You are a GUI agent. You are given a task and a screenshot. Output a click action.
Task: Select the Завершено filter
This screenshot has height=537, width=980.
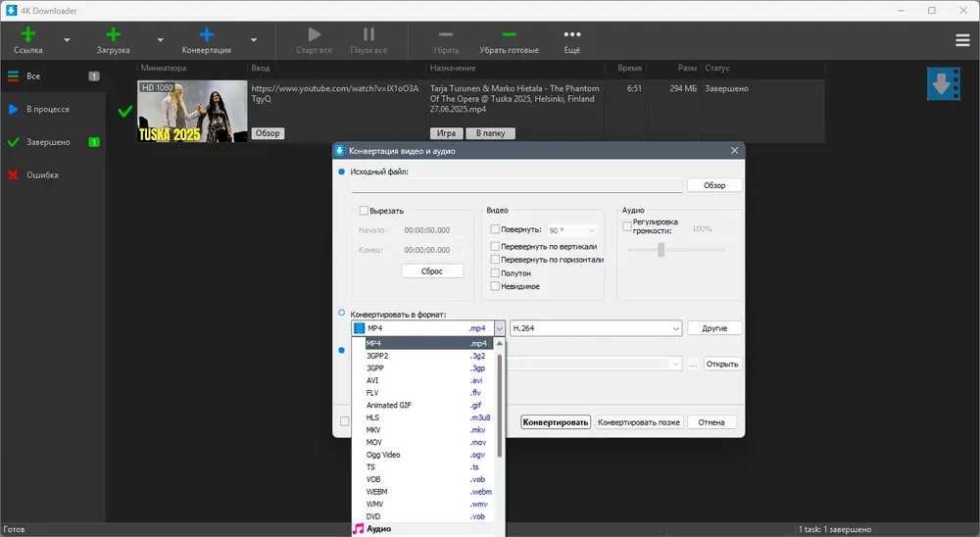pos(53,142)
